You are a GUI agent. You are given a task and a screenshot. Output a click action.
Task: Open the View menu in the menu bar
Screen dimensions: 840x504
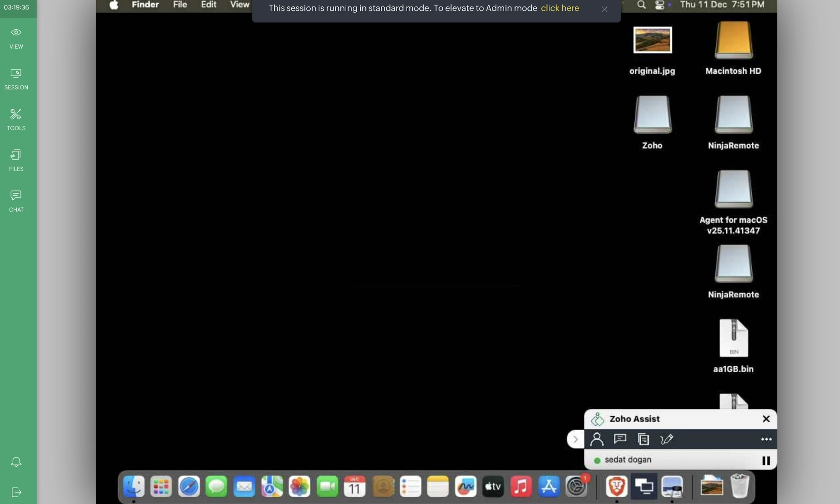(239, 5)
